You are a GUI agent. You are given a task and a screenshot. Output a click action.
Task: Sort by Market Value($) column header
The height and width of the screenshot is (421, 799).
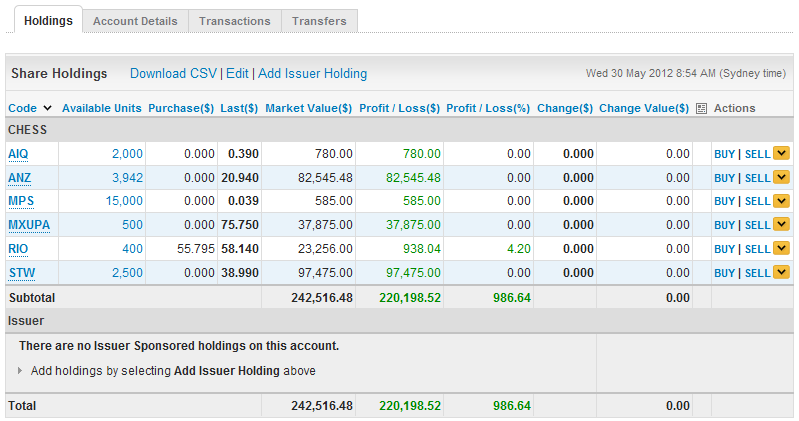click(x=308, y=108)
